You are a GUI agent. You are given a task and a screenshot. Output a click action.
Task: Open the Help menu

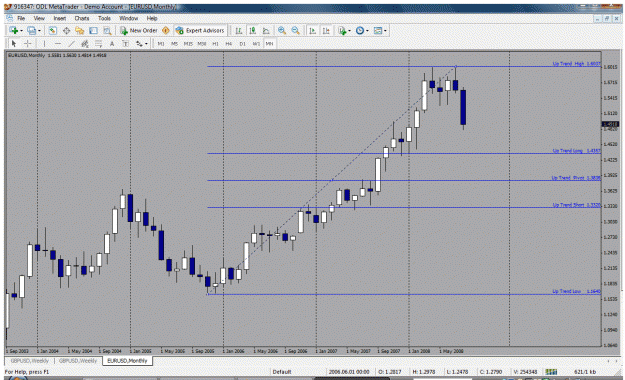pyautogui.click(x=152, y=18)
